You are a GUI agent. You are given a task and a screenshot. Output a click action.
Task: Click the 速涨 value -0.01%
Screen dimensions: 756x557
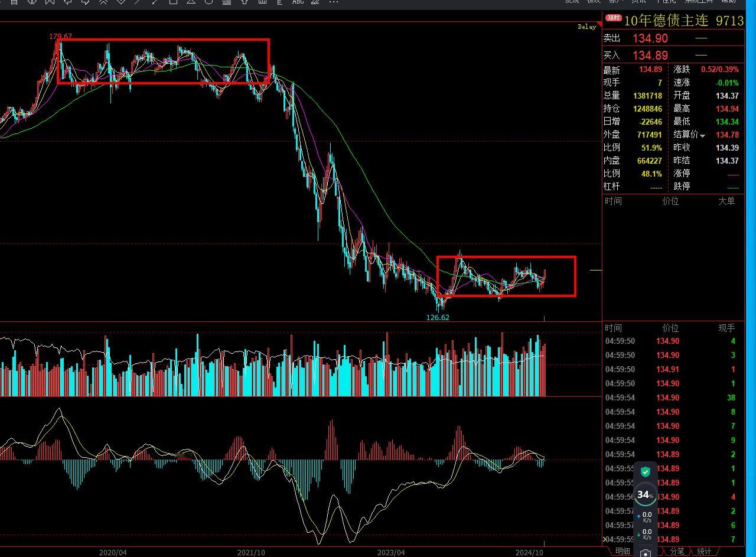point(727,83)
